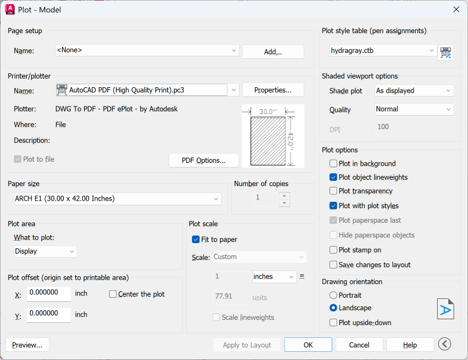Open Help for plot dialog
This screenshot has width=468, height=360.
410,345
